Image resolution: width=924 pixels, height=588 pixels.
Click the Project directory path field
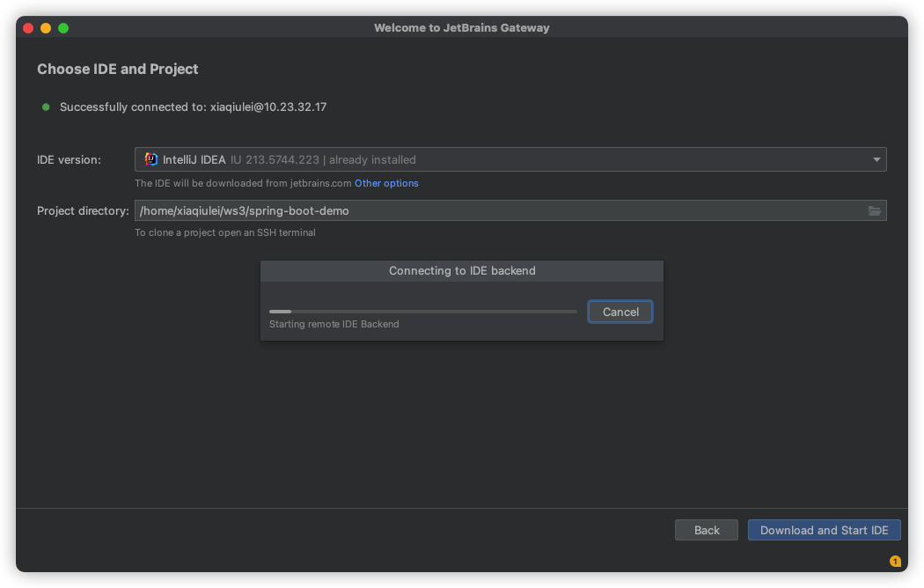[x=510, y=210]
